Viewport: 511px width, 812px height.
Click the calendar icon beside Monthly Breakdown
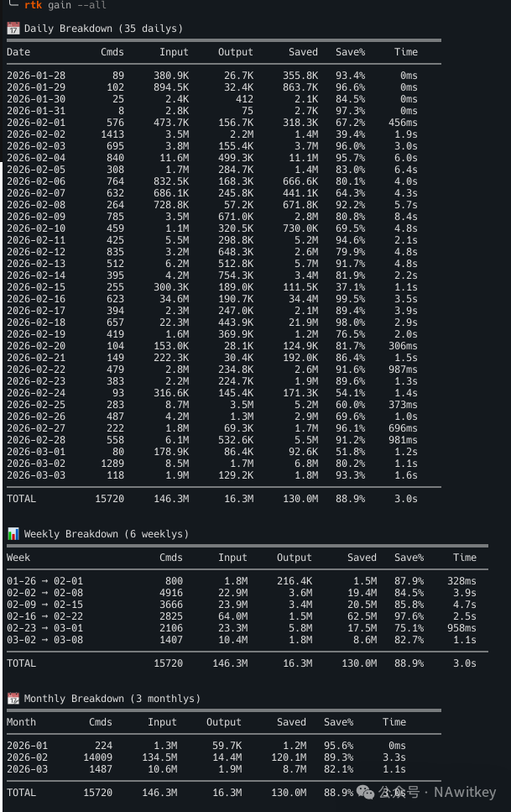pos(13,699)
